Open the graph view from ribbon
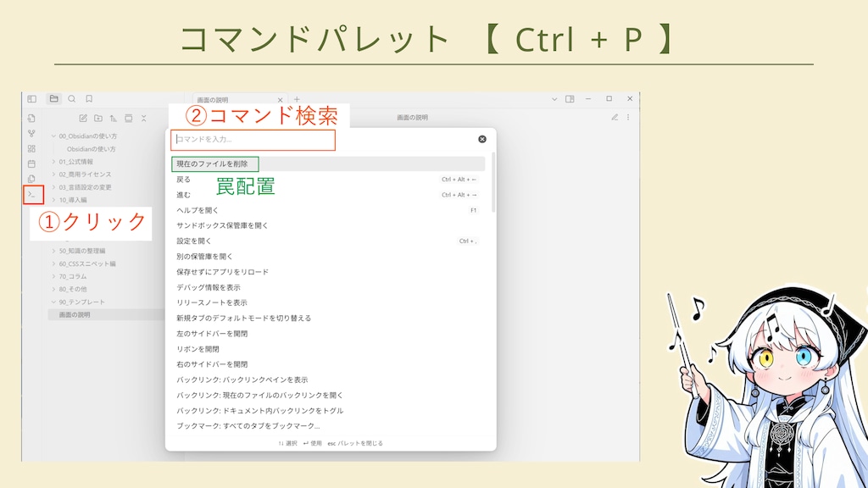 [31, 133]
